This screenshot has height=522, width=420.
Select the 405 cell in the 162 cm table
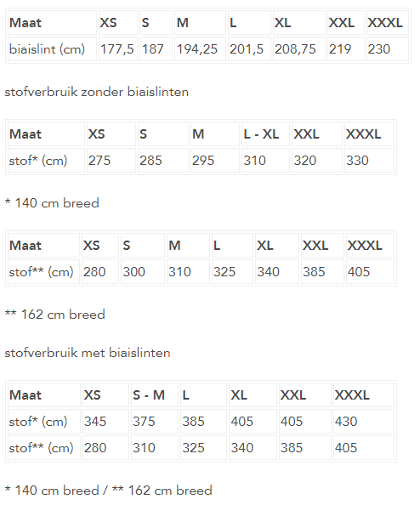pos(359,272)
